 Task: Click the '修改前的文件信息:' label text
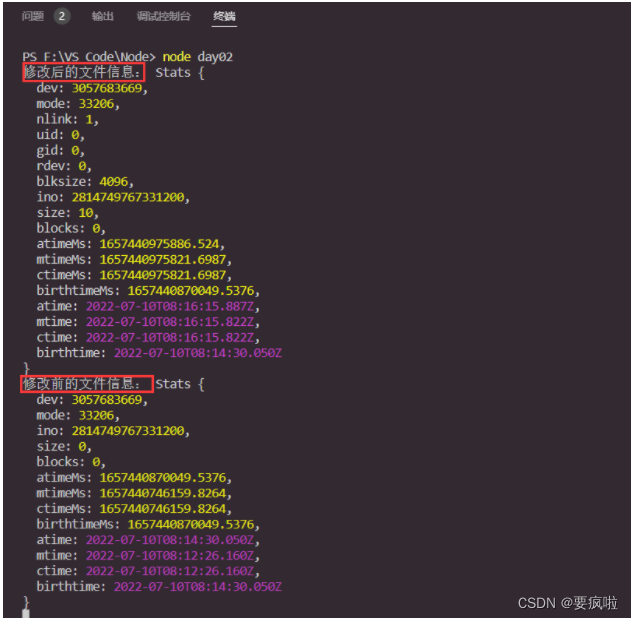82,383
